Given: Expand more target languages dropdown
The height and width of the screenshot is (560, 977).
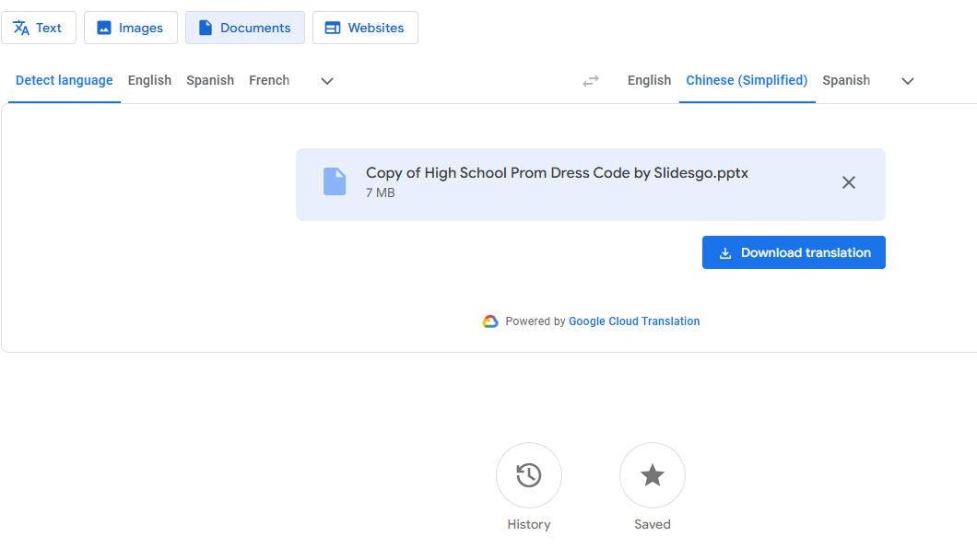Looking at the screenshot, I should [x=908, y=81].
